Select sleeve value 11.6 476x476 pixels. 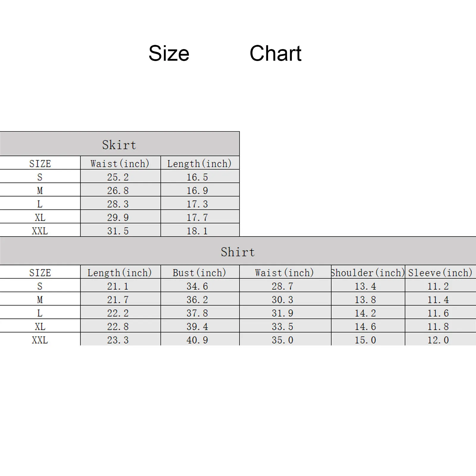point(438,313)
